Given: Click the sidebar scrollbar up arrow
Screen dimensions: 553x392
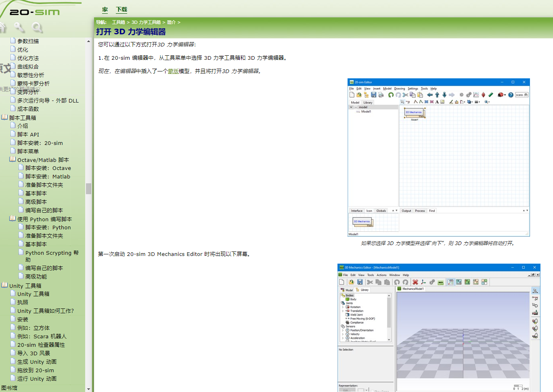Looking at the screenshot, I should coord(88,41).
